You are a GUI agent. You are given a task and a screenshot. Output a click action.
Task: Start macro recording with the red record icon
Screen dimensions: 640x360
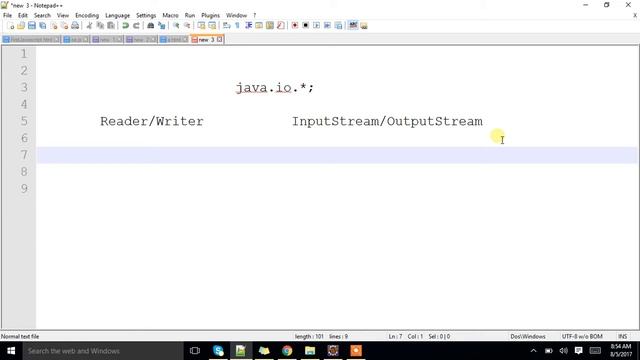295,26
